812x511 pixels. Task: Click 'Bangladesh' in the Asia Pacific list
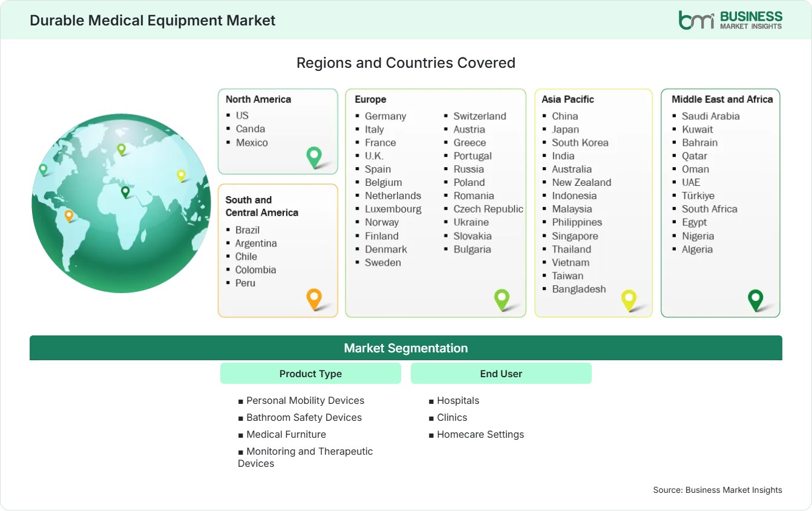coord(579,289)
